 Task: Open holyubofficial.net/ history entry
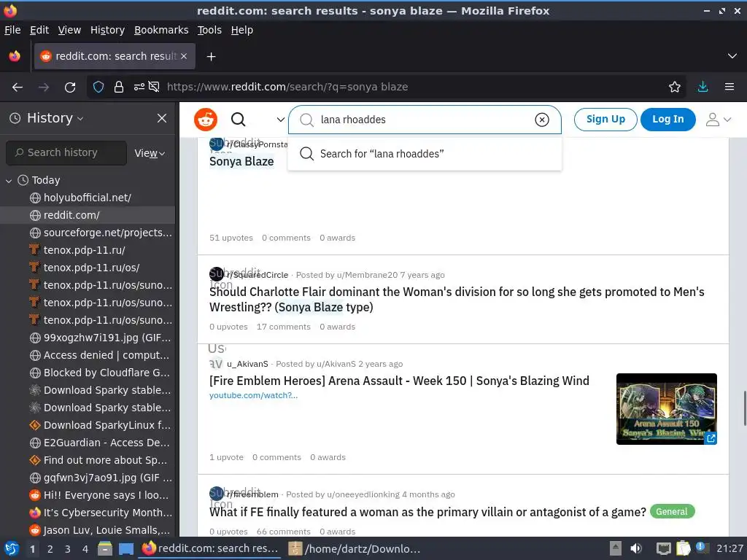tap(88, 198)
